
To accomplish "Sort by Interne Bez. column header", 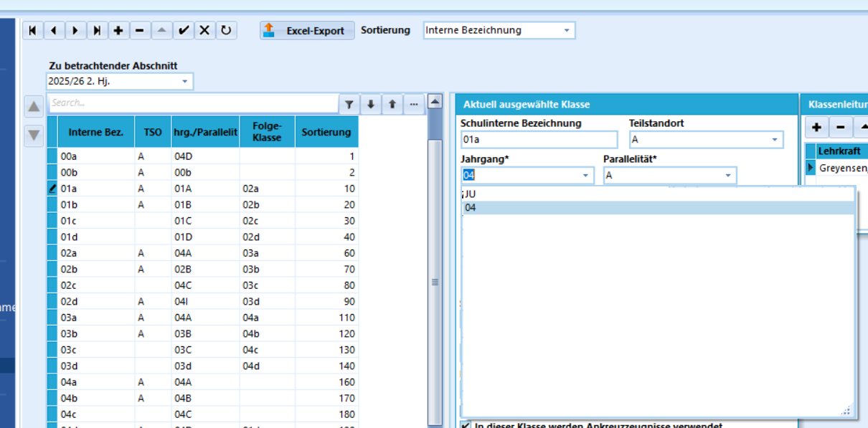I will tap(96, 132).
